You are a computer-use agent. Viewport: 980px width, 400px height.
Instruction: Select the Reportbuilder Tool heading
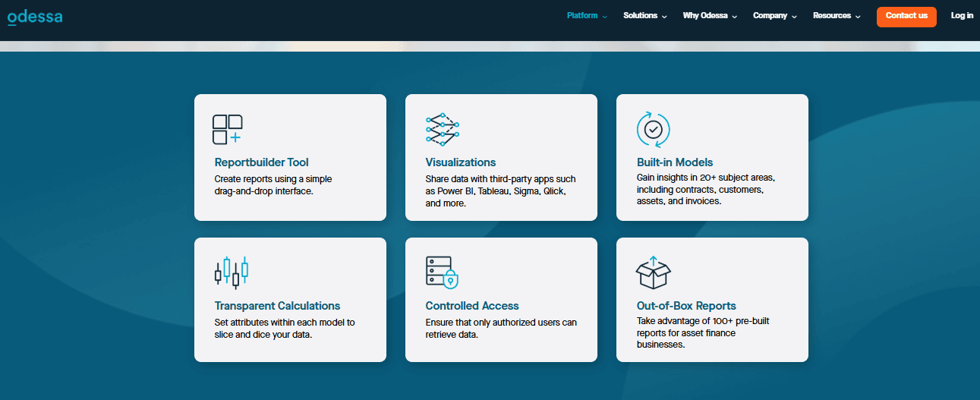[262, 162]
